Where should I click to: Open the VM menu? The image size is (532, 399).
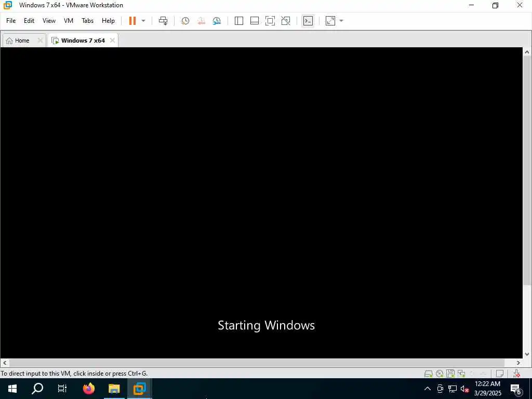click(x=69, y=21)
